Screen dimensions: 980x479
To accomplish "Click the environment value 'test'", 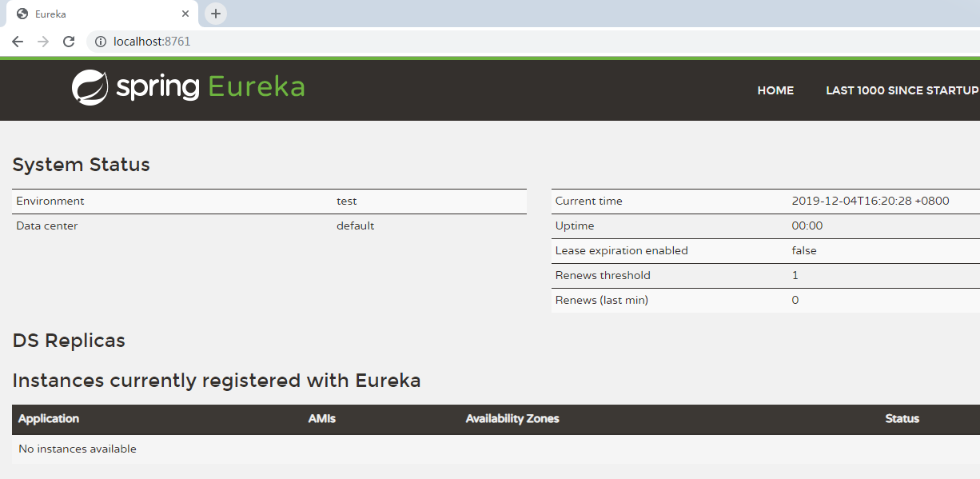I will point(347,201).
